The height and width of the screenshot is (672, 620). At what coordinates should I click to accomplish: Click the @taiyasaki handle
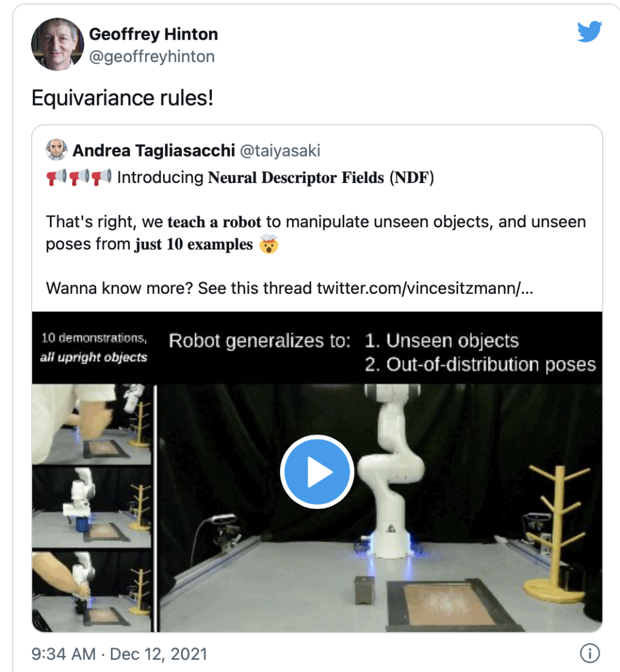pos(280,150)
